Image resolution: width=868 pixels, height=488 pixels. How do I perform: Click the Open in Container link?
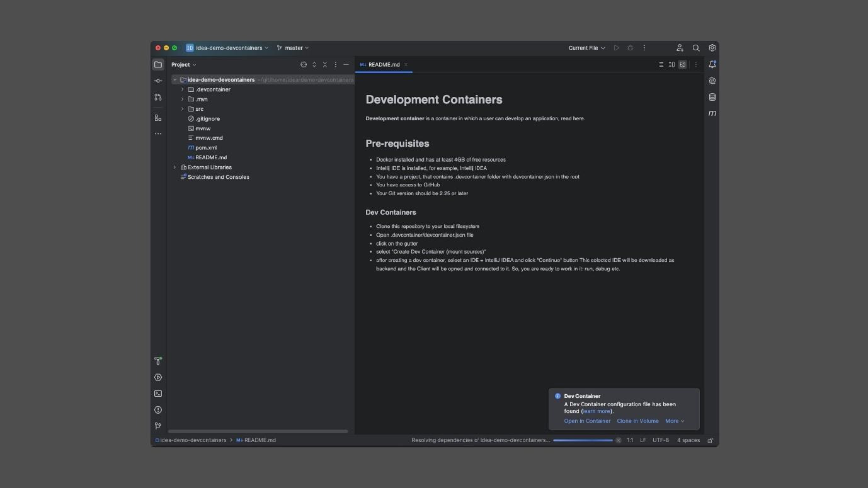pyautogui.click(x=587, y=421)
